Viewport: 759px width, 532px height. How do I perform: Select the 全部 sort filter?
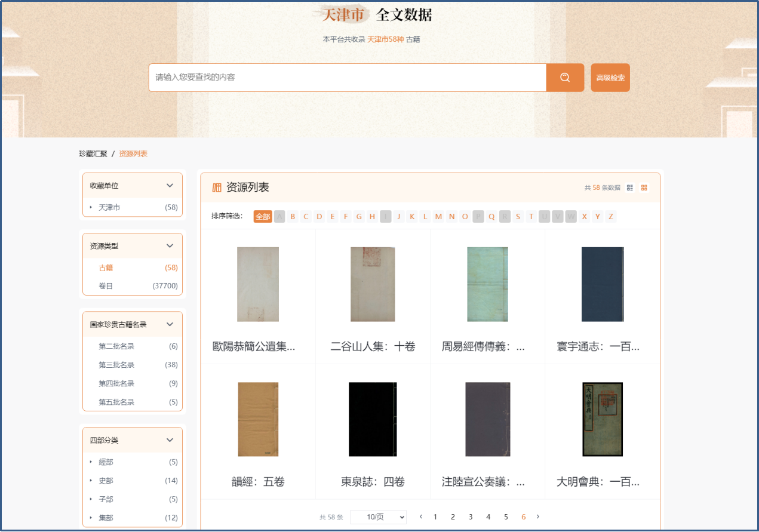click(263, 216)
